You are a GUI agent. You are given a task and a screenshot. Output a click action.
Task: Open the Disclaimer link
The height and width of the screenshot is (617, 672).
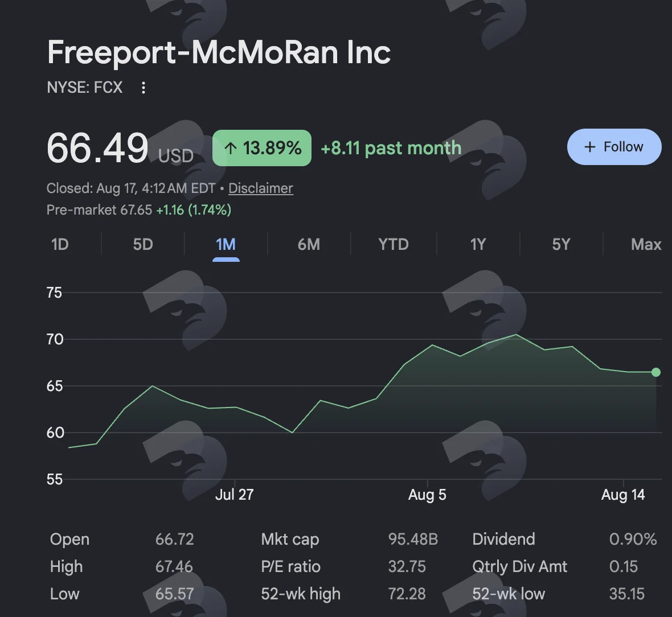coord(261,188)
